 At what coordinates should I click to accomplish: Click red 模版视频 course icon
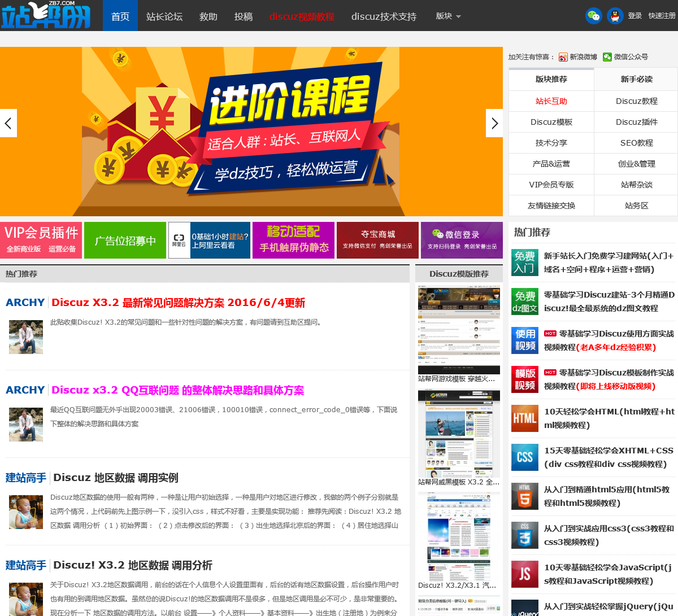pyautogui.click(x=524, y=379)
